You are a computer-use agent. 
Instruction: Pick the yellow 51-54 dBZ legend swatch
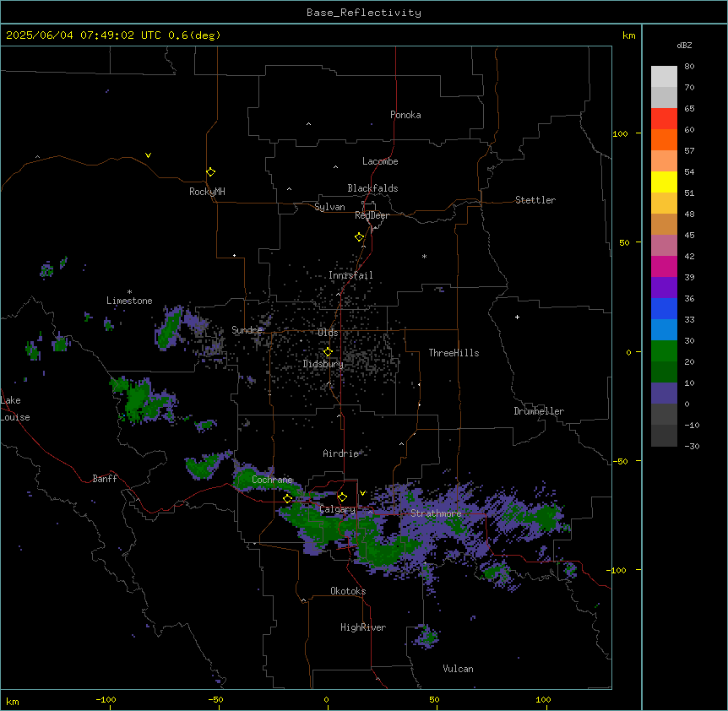[x=664, y=182]
